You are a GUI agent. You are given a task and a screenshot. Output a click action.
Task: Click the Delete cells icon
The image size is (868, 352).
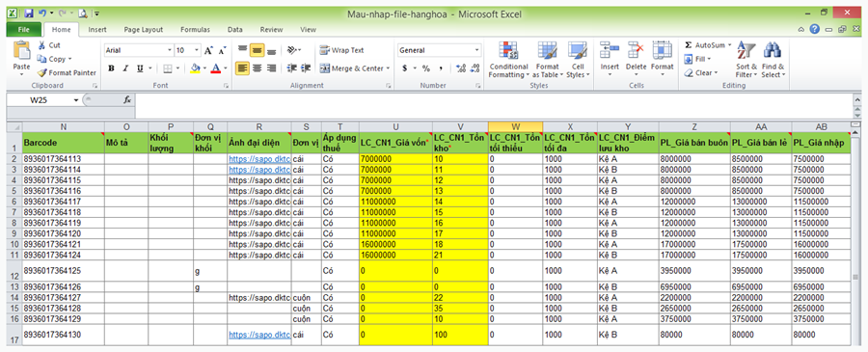pos(637,50)
